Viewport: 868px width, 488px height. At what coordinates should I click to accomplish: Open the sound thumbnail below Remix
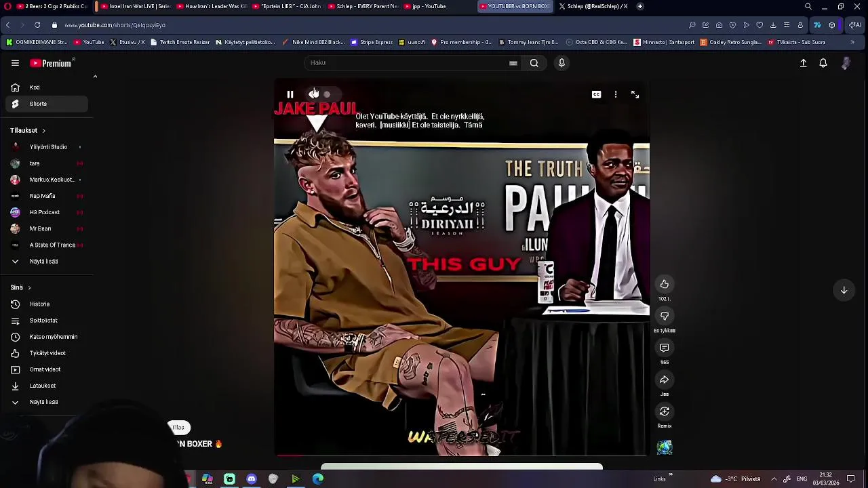pos(665,447)
